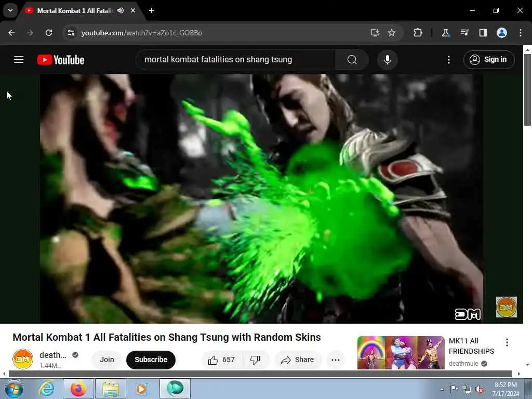Click the right arrow of horizontal scrollbar

(x=518, y=374)
